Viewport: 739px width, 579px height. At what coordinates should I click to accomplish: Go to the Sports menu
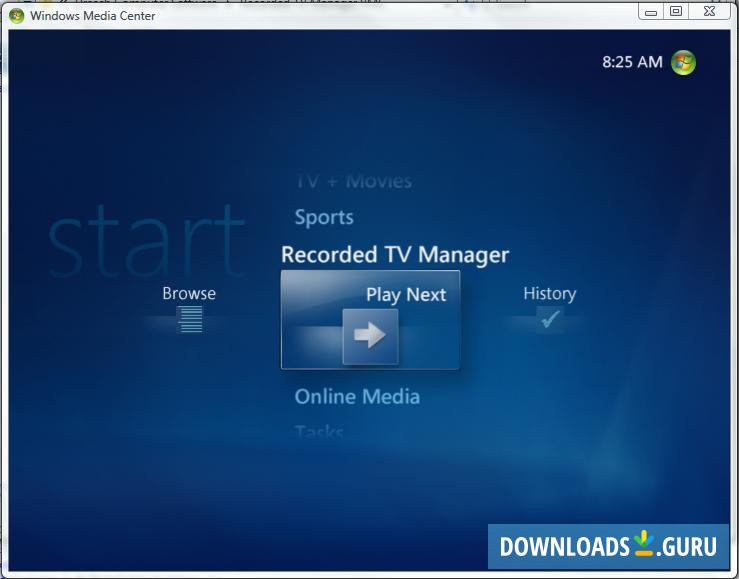point(324,217)
